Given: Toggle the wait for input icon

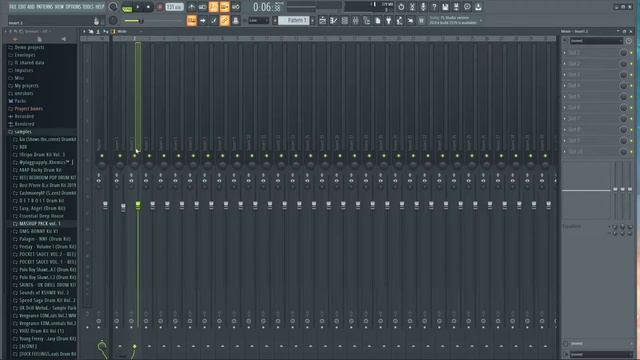Looking at the screenshot, I should point(202,7).
